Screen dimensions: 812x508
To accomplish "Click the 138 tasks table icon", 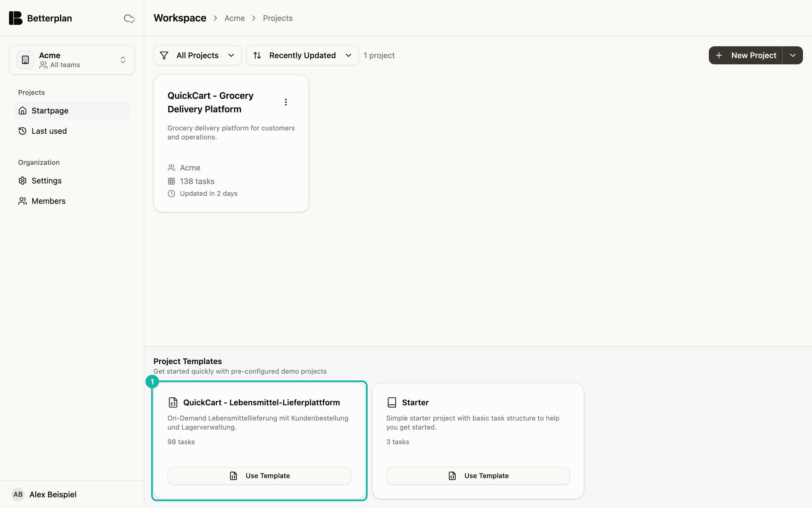I will pyautogui.click(x=171, y=181).
